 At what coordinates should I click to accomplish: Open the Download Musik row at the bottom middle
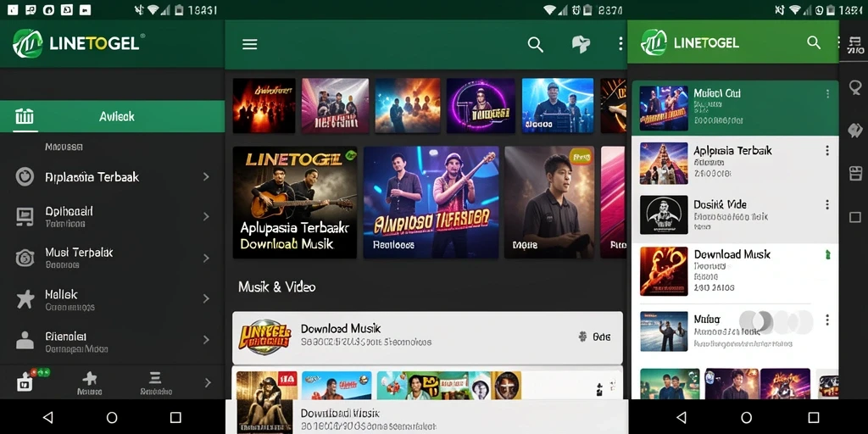[426, 419]
